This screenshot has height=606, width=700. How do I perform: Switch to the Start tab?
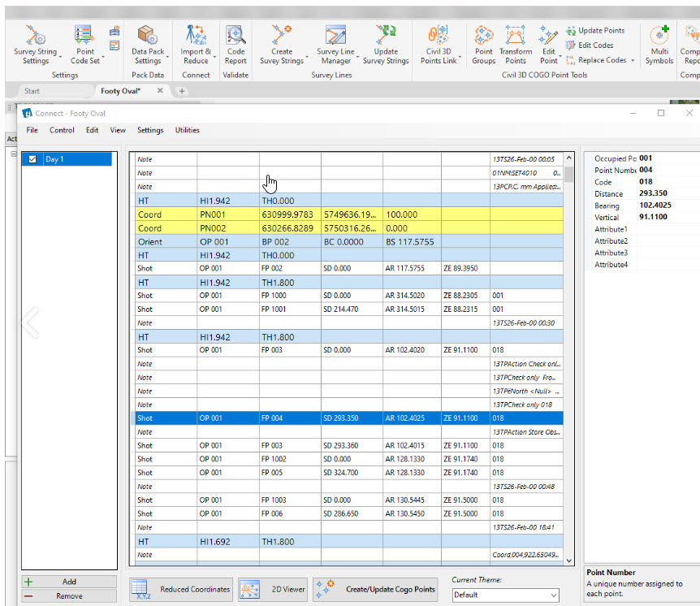tap(31, 91)
